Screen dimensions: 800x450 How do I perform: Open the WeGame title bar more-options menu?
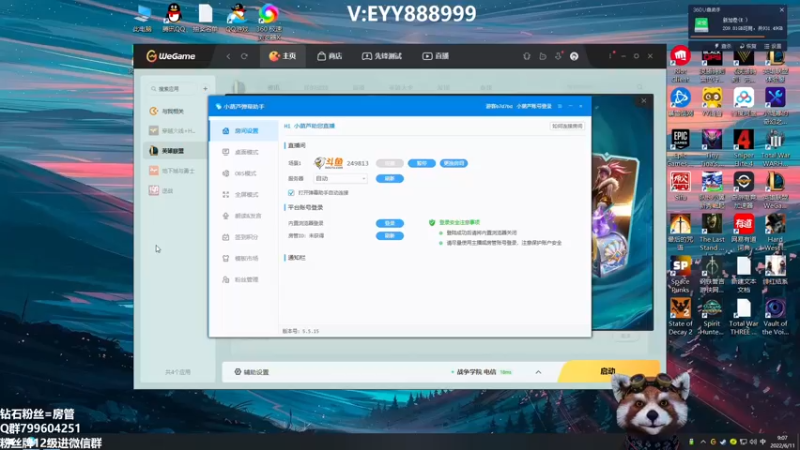610,56
